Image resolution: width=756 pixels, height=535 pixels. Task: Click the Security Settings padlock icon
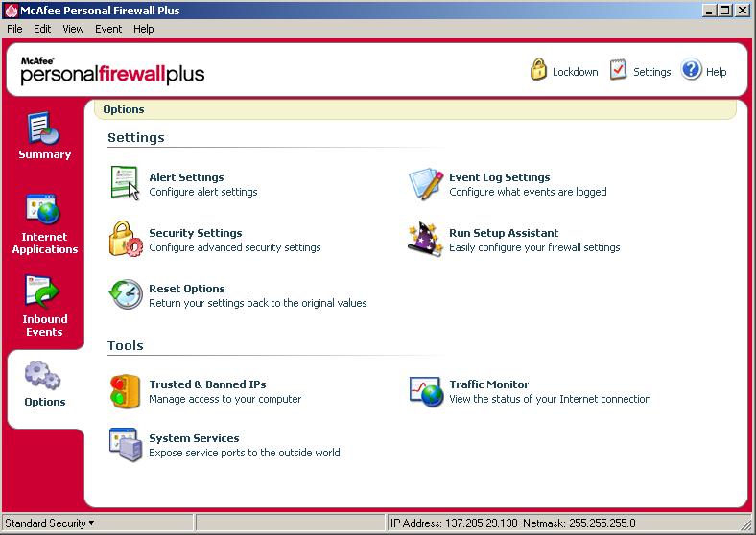point(126,239)
